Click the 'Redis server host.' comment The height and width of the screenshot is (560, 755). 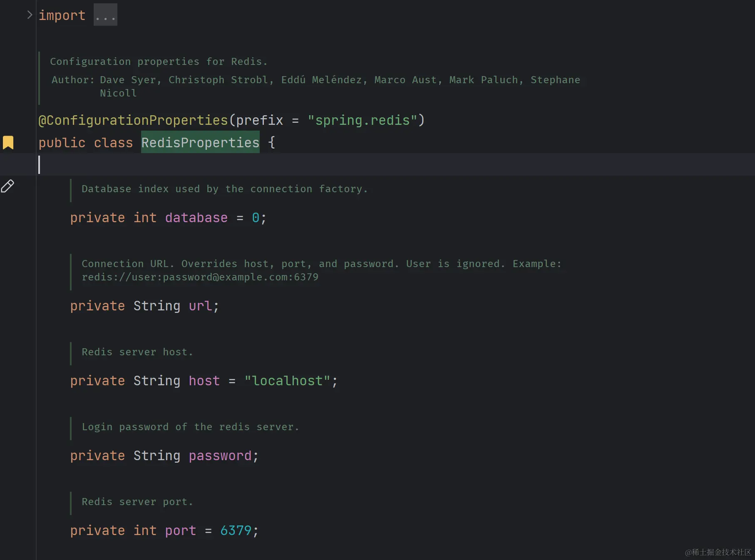click(137, 352)
